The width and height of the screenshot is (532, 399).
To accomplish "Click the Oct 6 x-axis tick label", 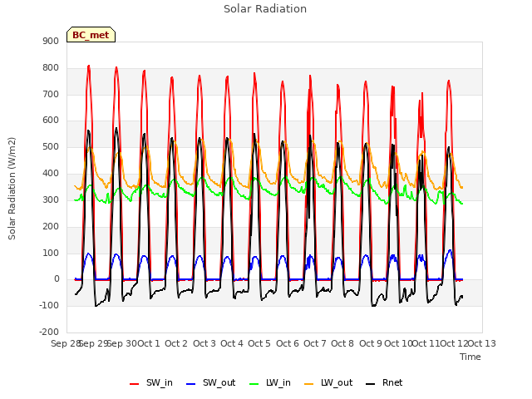I will (288, 343).
